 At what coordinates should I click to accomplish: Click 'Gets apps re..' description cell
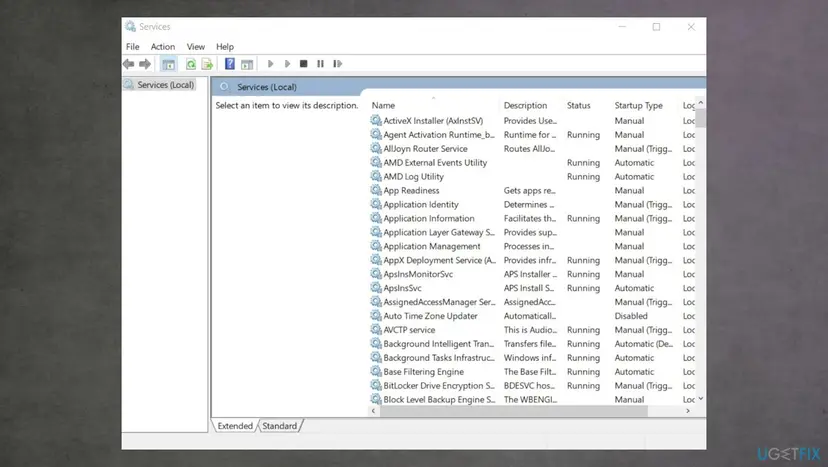[x=530, y=190]
